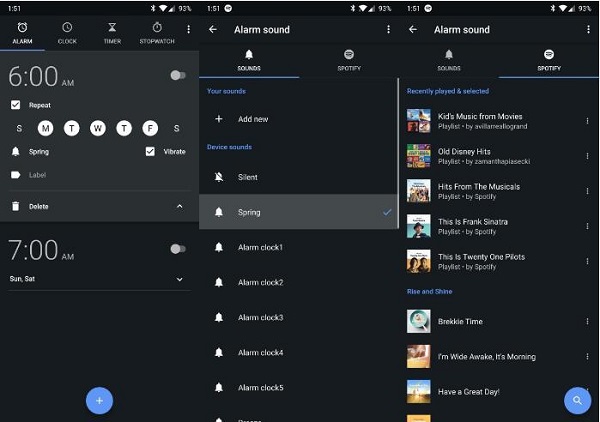Uncheck the Repeat checkbox
Image resolution: width=600 pixels, height=422 pixels.
[x=15, y=105]
